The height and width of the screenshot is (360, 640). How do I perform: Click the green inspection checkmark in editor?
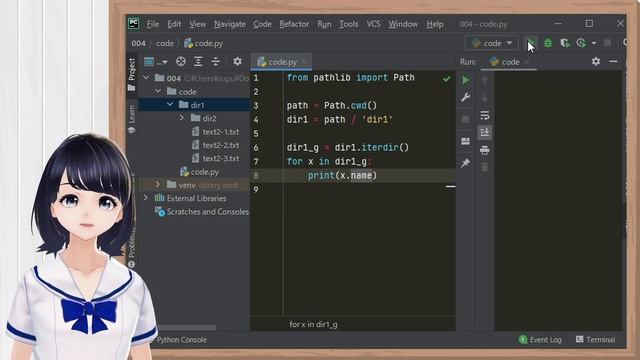(447, 78)
